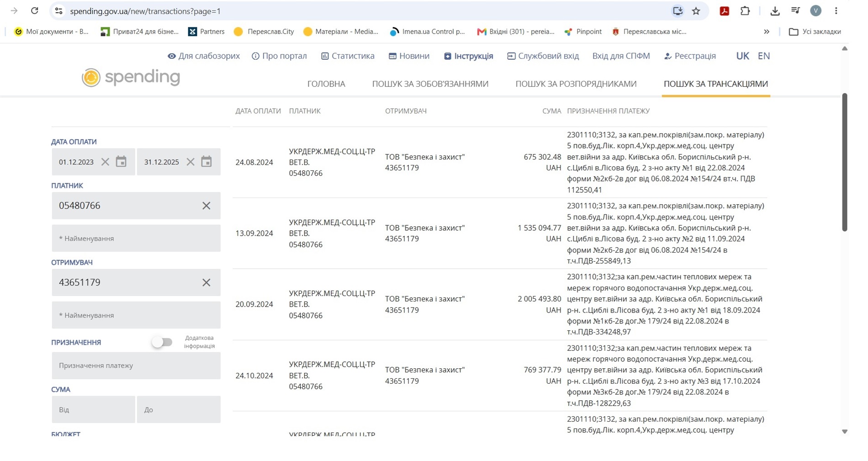
Task: Toggle 'Додаткова інформація' switch
Action: [x=162, y=342]
